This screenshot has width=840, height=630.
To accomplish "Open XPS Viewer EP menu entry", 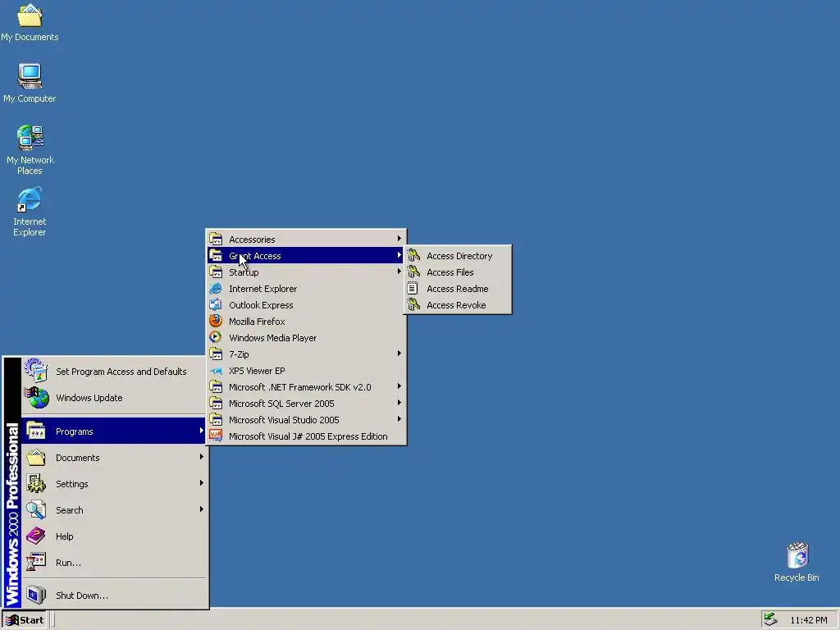I will pyautogui.click(x=306, y=370).
